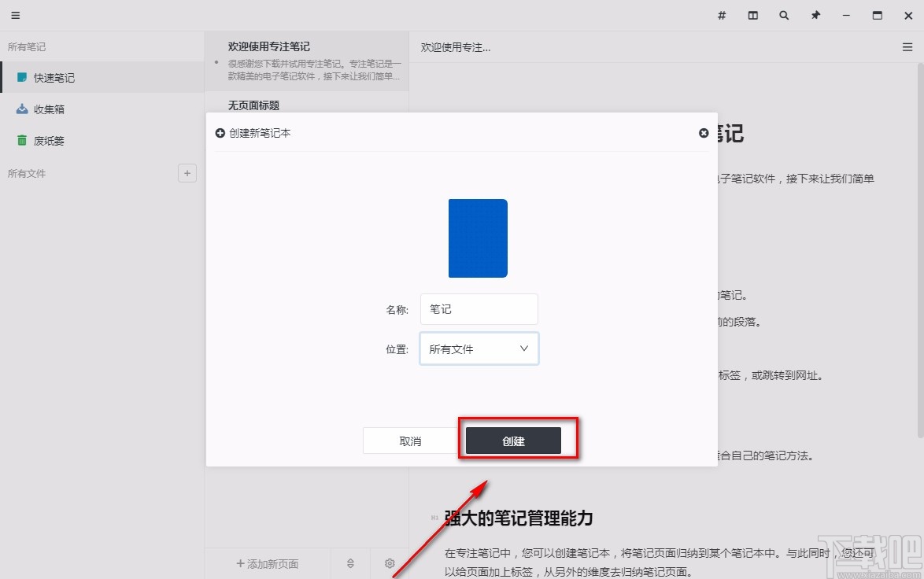Click the 所有笔记 section header

[27, 47]
